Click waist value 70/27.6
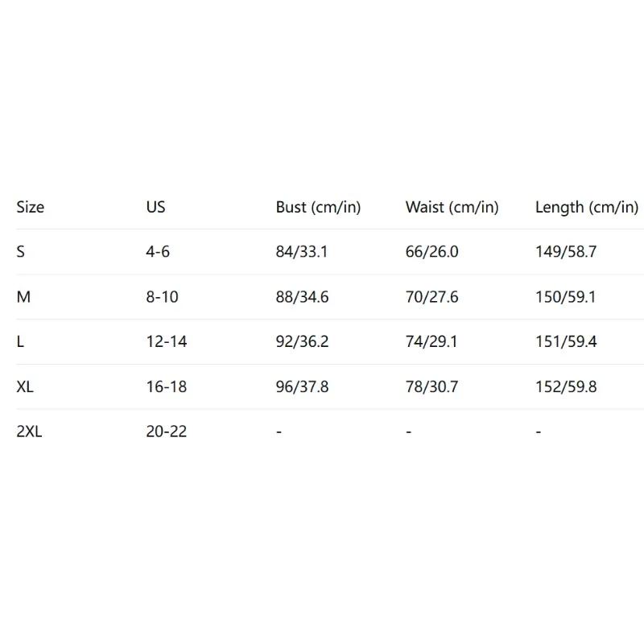644x644 pixels. coord(431,297)
